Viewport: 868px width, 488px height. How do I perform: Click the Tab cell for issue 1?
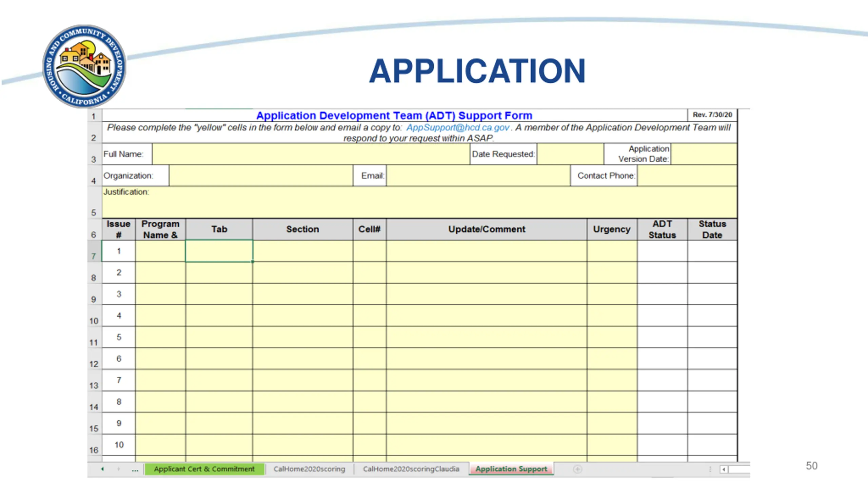(x=219, y=251)
